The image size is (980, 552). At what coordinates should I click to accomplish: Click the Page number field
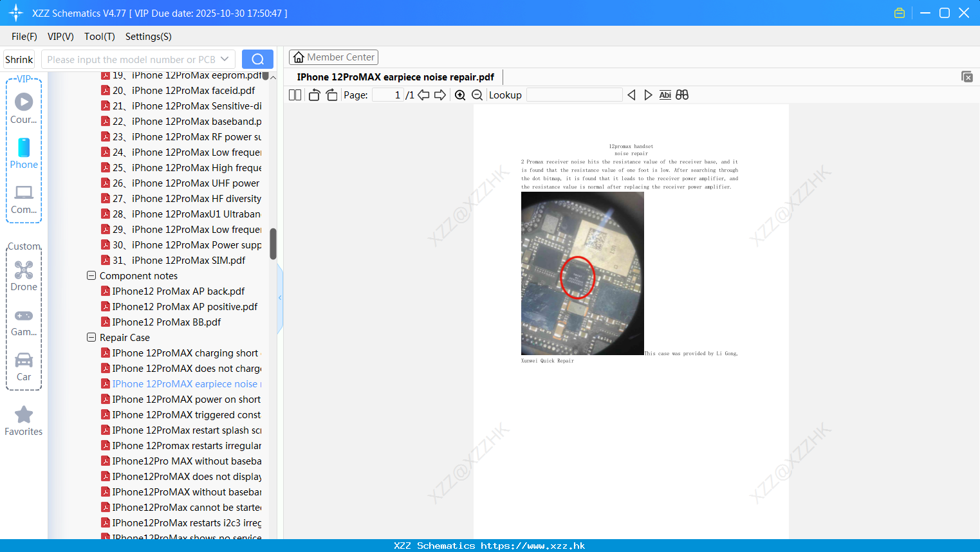(389, 95)
